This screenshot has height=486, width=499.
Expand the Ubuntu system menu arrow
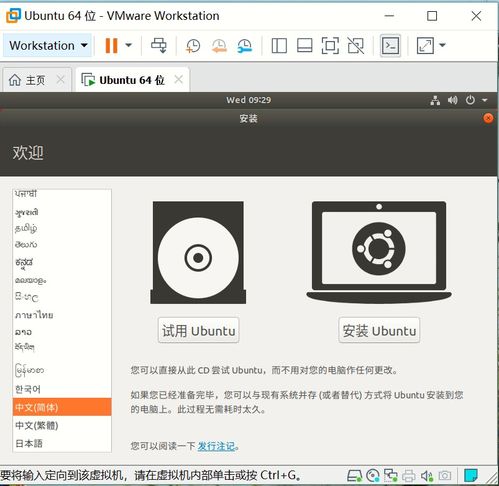click(x=485, y=100)
